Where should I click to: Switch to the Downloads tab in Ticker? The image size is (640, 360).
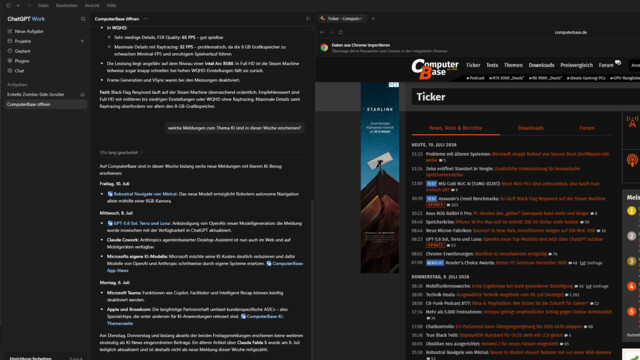click(x=530, y=128)
